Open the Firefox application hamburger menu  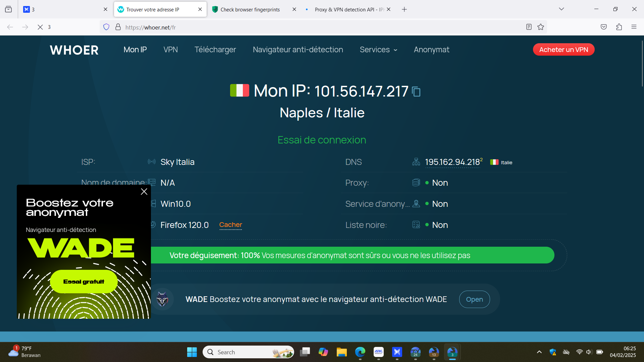point(634,27)
